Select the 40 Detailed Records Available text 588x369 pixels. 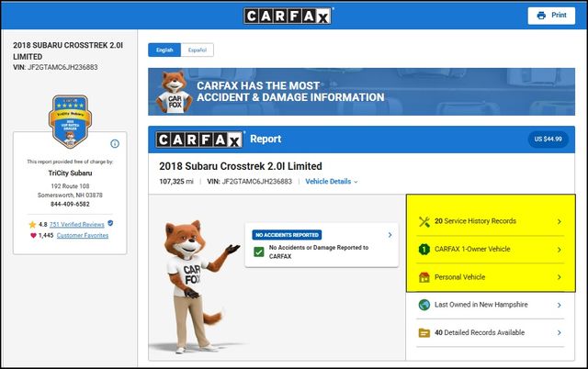coord(480,332)
